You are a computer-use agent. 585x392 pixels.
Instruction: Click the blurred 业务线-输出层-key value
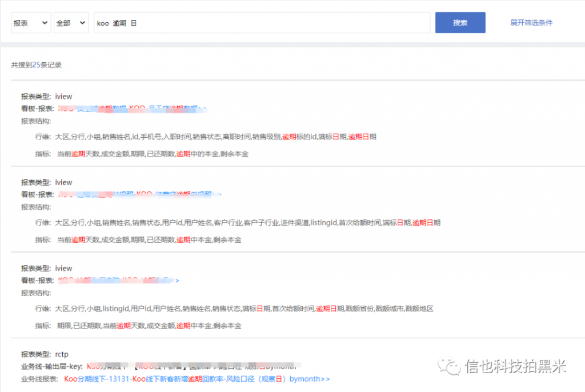click(x=194, y=366)
